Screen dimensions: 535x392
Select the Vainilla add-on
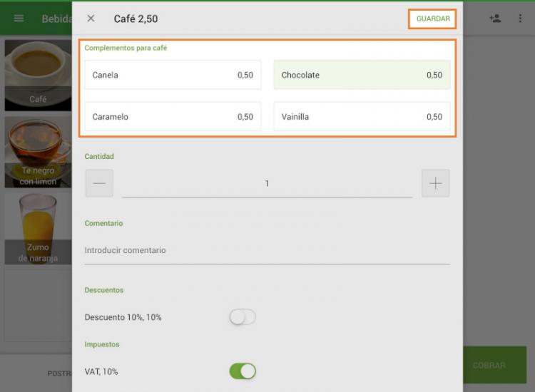[x=362, y=117]
